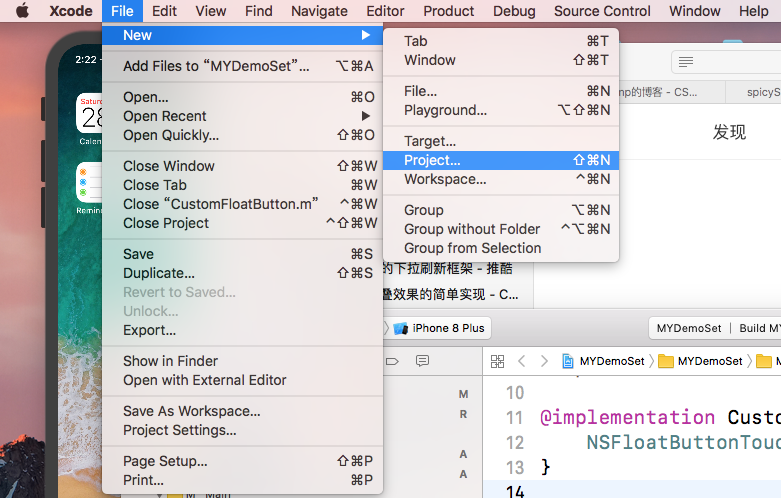The height and width of the screenshot is (498, 781).
Task: Create a new Project...
Action: [501, 160]
